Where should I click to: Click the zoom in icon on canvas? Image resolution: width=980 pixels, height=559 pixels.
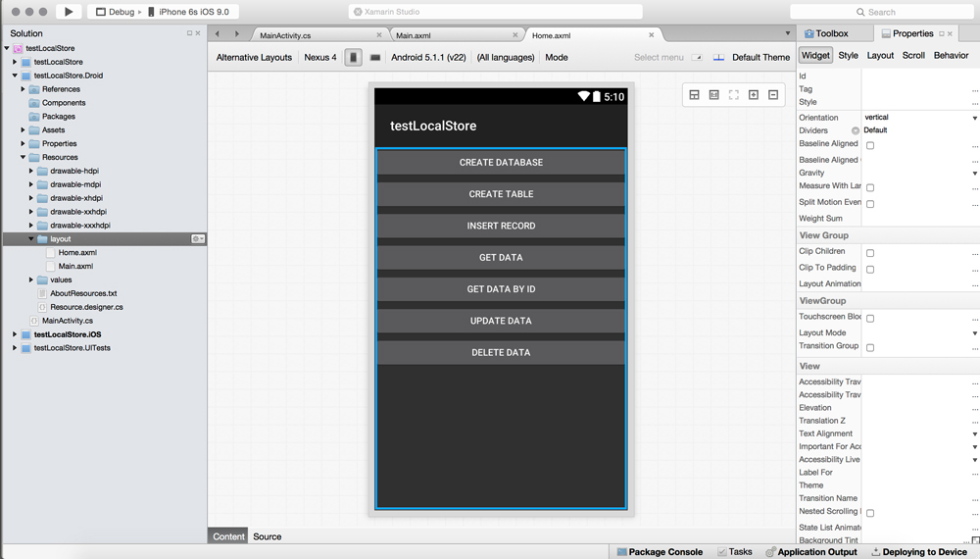(x=754, y=95)
